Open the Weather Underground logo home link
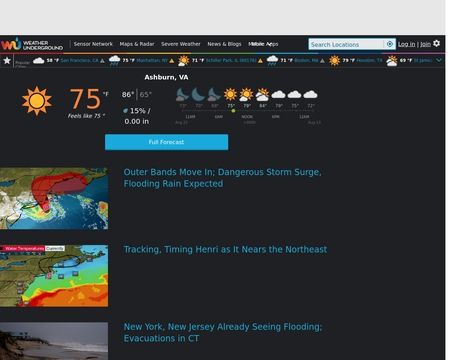 coord(32,44)
